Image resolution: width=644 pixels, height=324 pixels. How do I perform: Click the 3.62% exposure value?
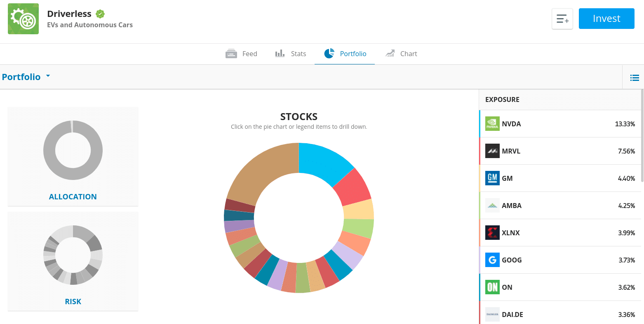tap(627, 287)
